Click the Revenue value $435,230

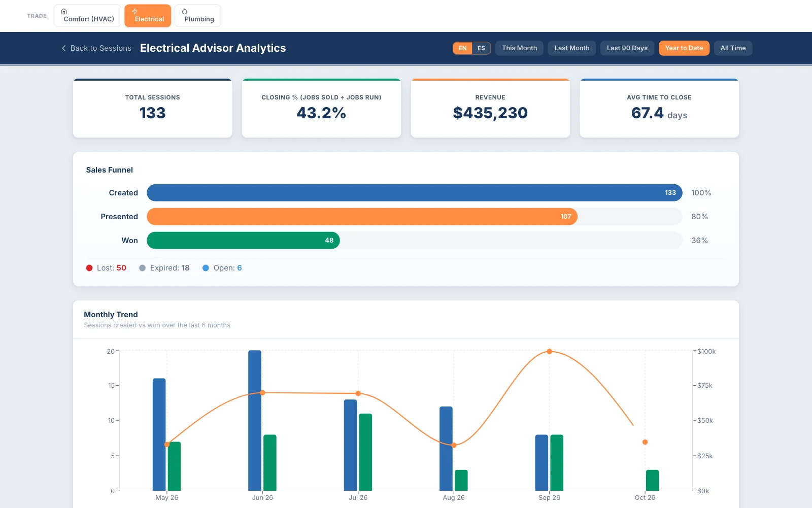[490, 113]
